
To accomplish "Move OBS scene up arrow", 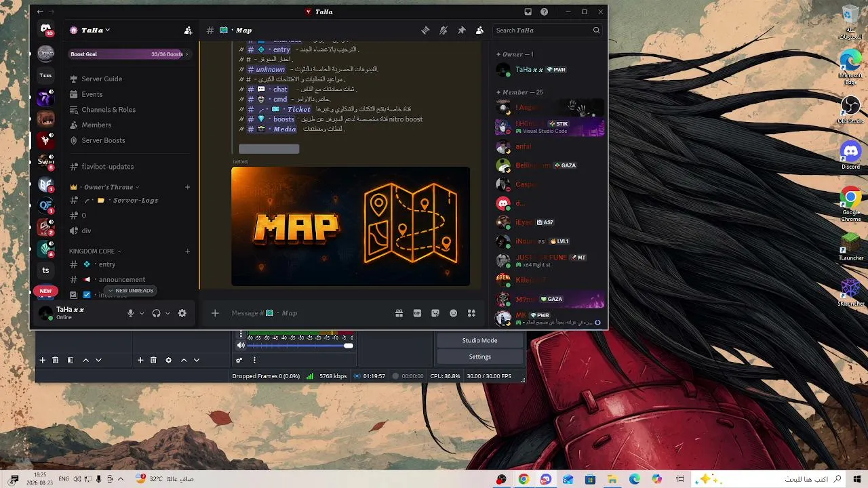I will 85,361.
